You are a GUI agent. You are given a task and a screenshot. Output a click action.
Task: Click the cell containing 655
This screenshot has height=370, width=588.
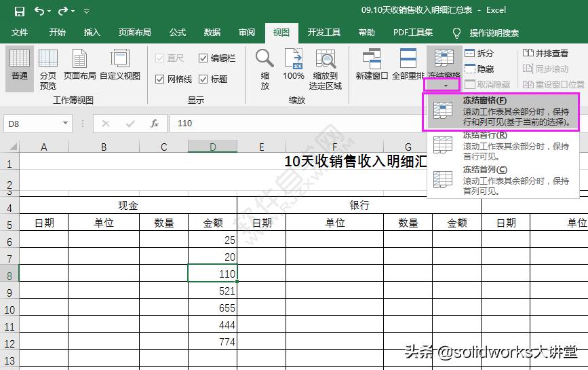(x=213, y=308)
